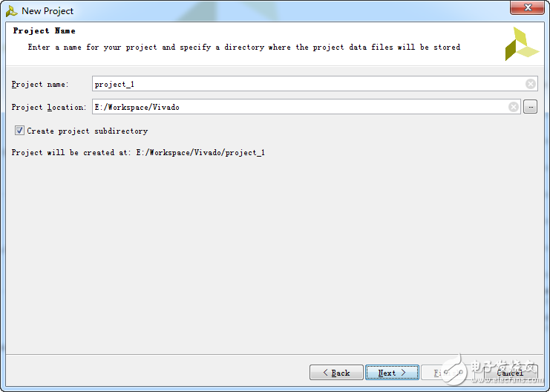This screenshot has height=392, width=550.
Task: Open the browse dialog with the ellipsis button
Action: tap(530, 107)
